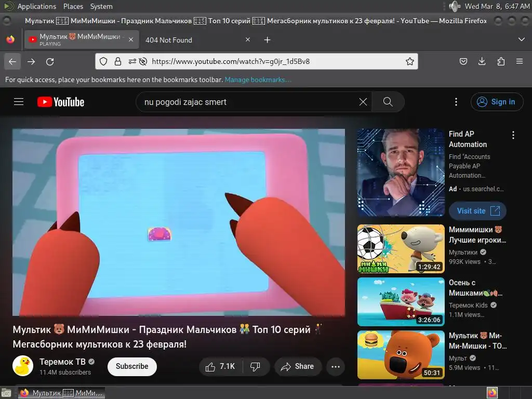Open the Manage bookmarks link
The height and width of the screenshot is (399, 532).
258,79
